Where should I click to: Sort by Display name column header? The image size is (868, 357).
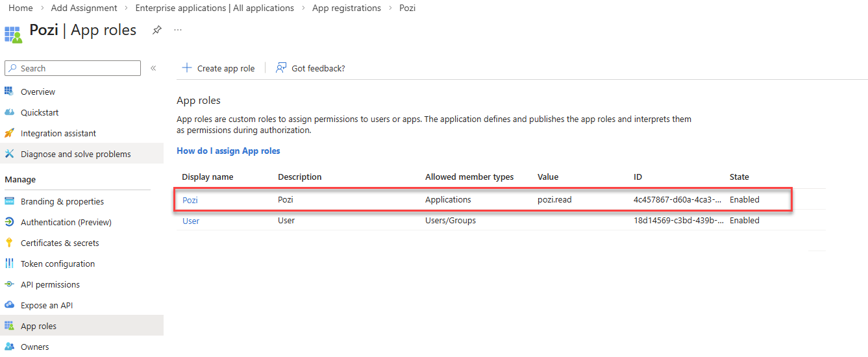(208, 177)
